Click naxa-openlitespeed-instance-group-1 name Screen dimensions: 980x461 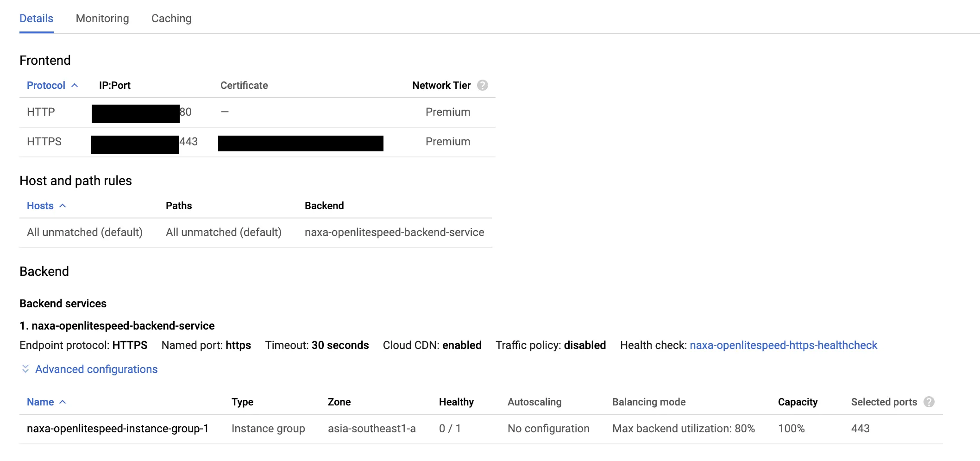point(118,429)
